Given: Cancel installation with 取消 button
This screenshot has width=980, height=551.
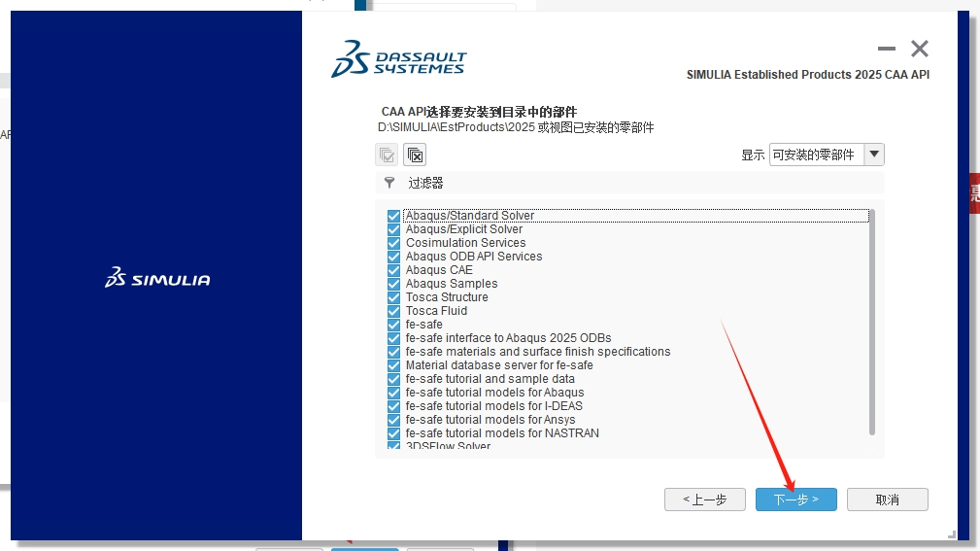Looking at the screenshot, I should (x=887, y=499).
